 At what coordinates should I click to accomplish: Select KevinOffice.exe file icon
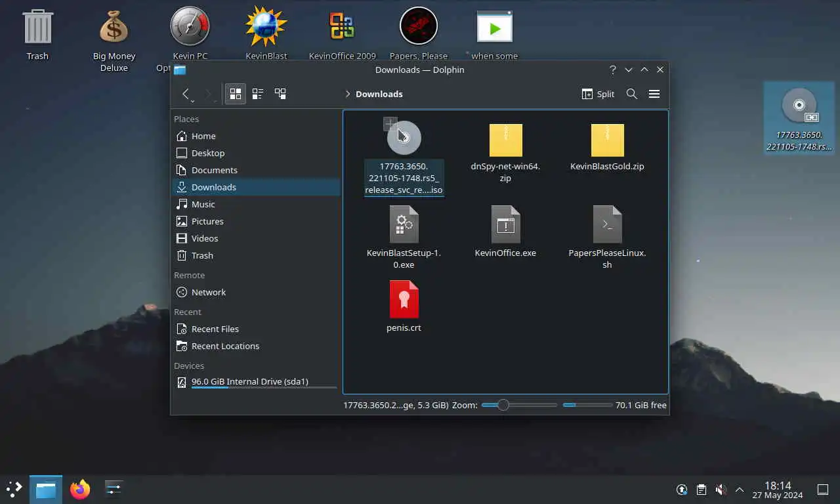click(505, 224)
